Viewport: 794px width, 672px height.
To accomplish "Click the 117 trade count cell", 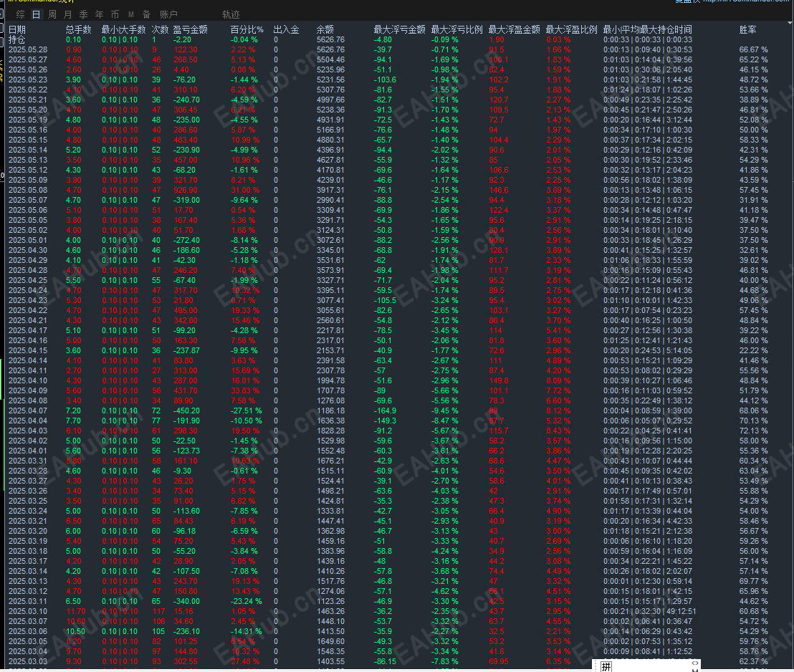I will click(159, 611).
